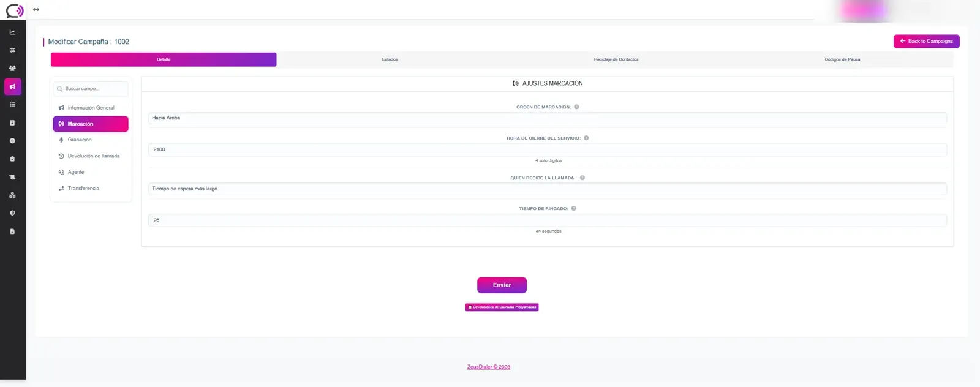Select Información General in the field menu
The image size is (980, 387).
(x=91, y=108)
